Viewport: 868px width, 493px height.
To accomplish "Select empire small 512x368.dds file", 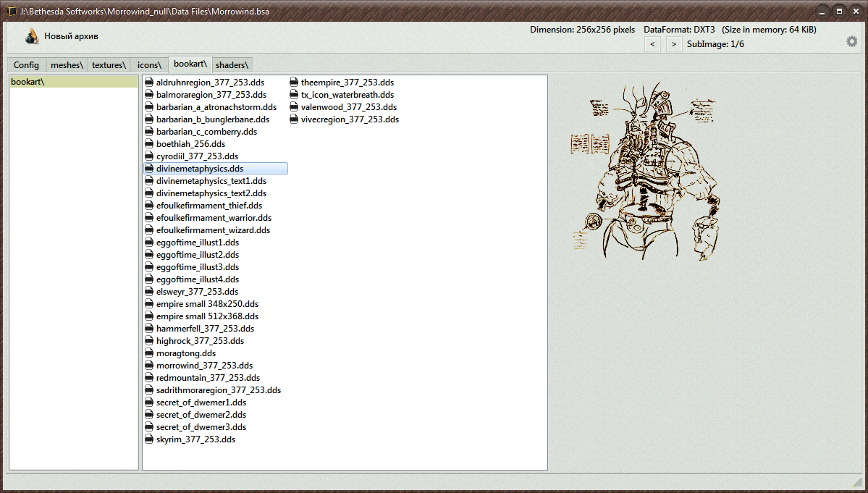I will pos(207,316).
